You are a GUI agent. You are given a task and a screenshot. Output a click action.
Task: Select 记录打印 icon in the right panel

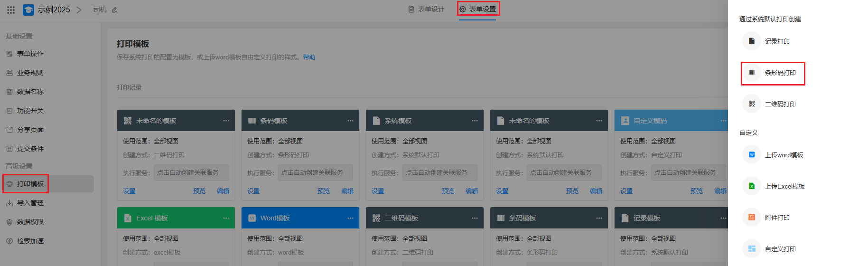coord(752,41)
